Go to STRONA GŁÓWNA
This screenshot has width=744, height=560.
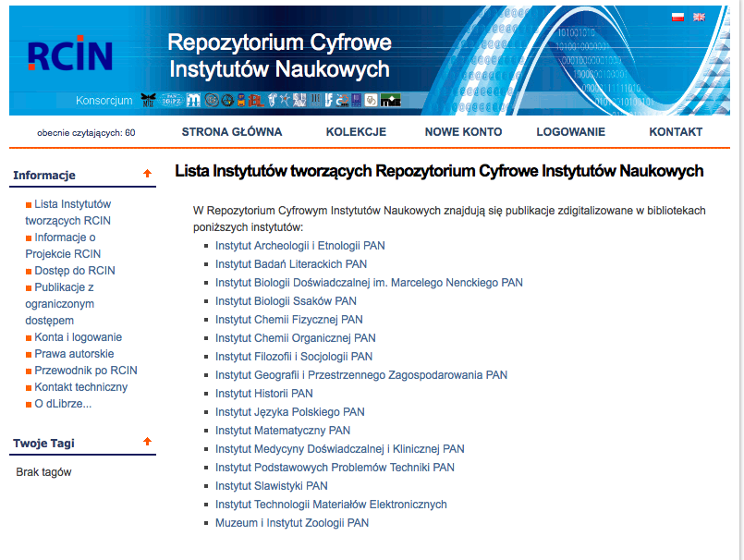coord(232,132)
